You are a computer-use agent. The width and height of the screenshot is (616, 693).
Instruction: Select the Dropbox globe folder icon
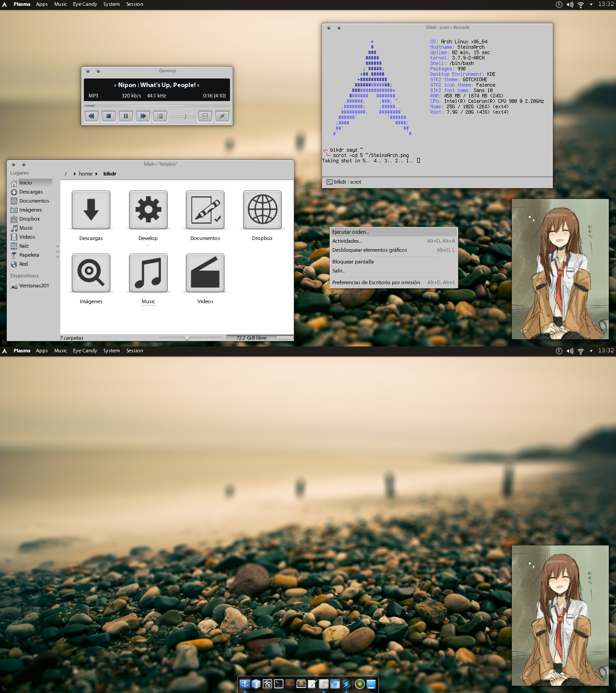262,210
